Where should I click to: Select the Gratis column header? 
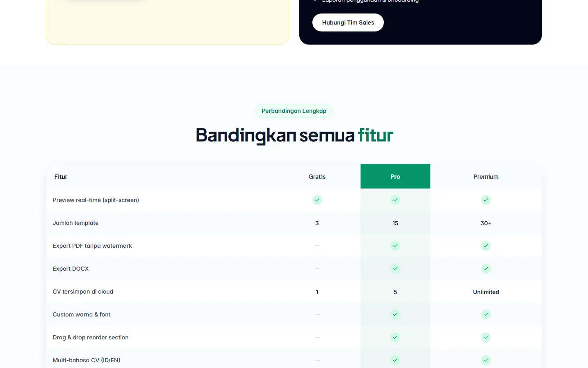[317, 176]
